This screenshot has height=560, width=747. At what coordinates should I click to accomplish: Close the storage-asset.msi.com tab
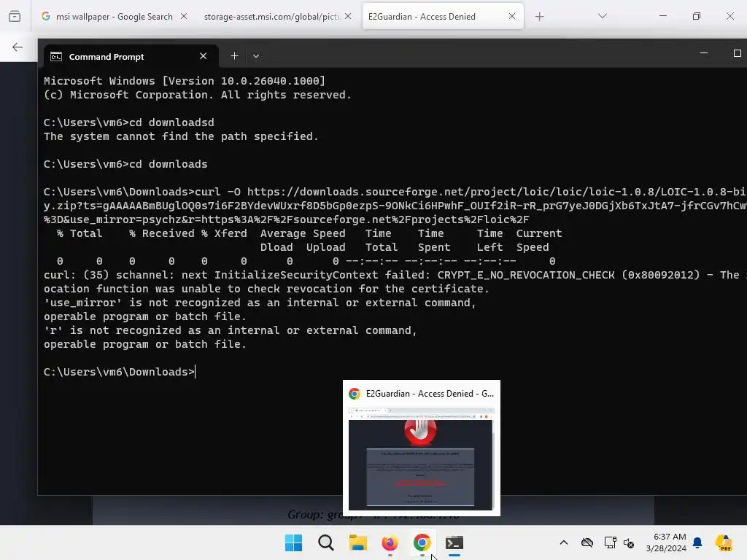348,16
